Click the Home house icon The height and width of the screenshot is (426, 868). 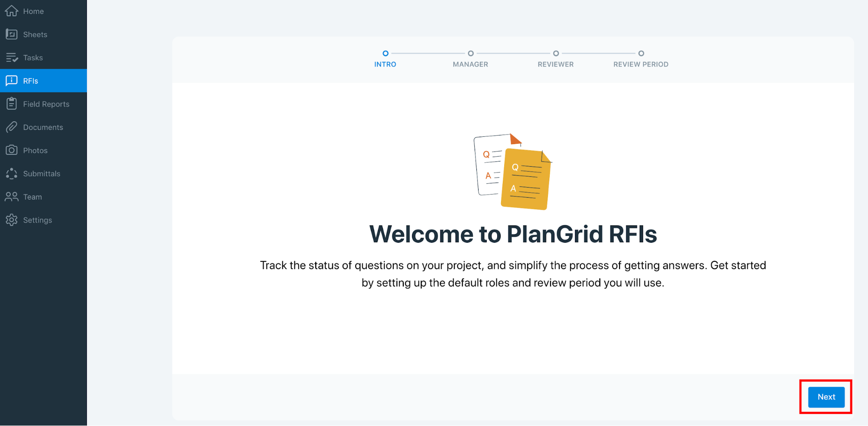(x=12, y=11)
